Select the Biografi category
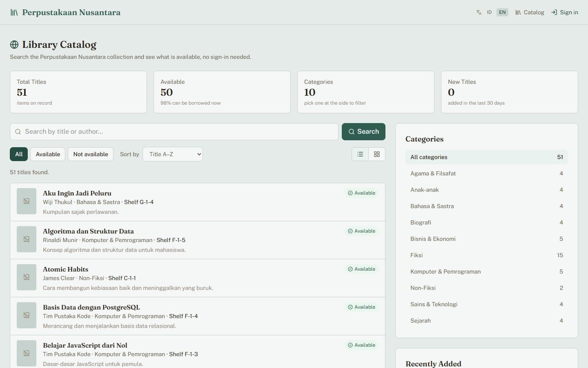588x368 pixels. pos(487,222)
